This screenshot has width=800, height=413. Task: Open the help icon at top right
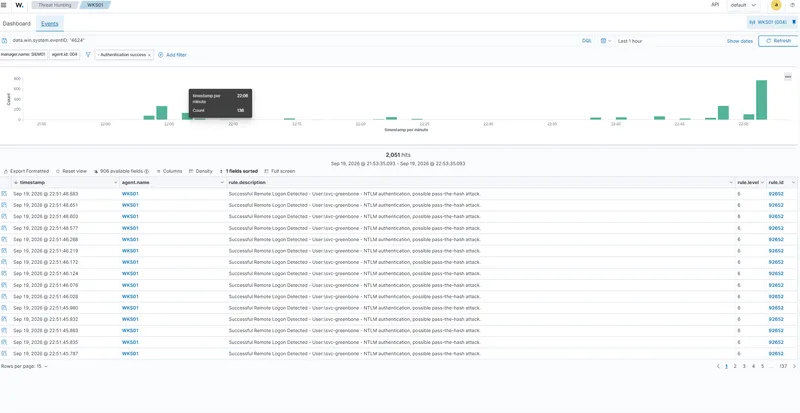tap(792, 5)
